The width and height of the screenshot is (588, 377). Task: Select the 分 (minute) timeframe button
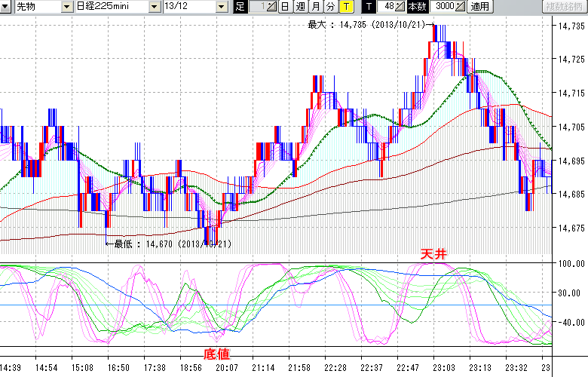coord(330,7)
